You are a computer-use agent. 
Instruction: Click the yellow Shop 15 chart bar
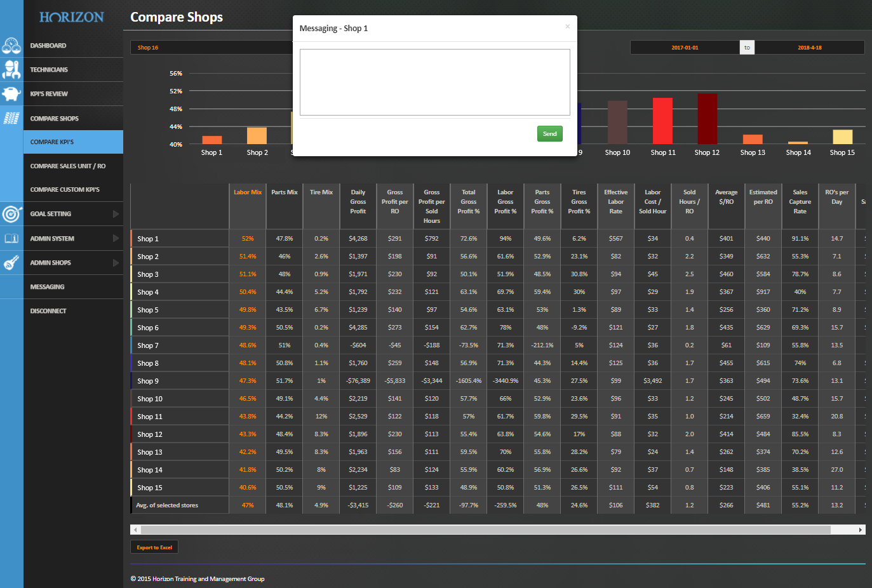[x=843, y=137]
